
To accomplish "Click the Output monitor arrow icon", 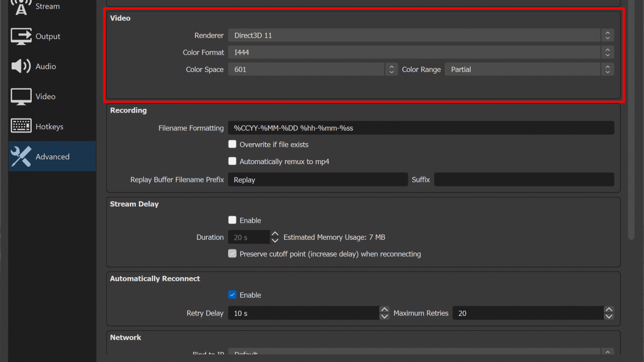I will click(21, 36).
